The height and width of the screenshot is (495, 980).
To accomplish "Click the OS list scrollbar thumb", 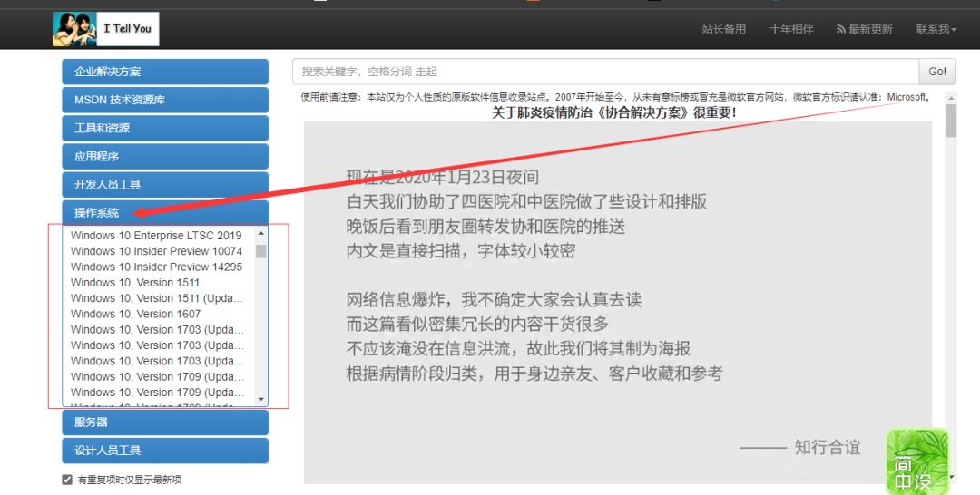I will pyautogui.click(x=261, y=251).
